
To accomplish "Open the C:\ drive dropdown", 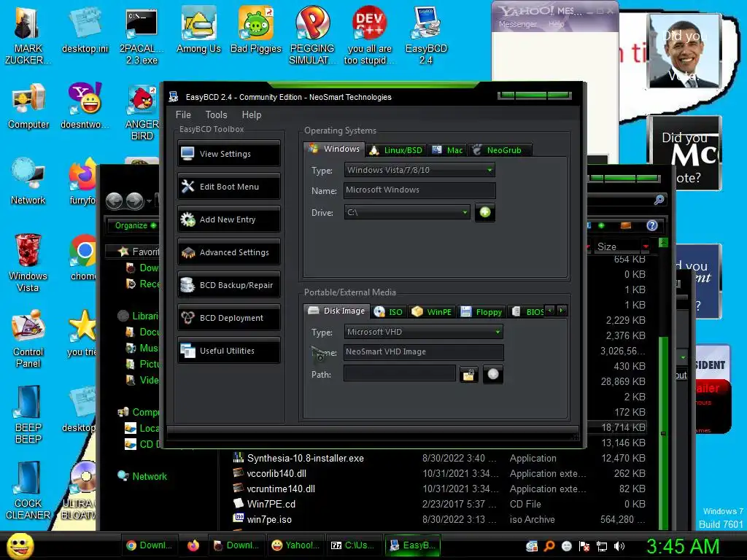I will click(x=407, y=212).
